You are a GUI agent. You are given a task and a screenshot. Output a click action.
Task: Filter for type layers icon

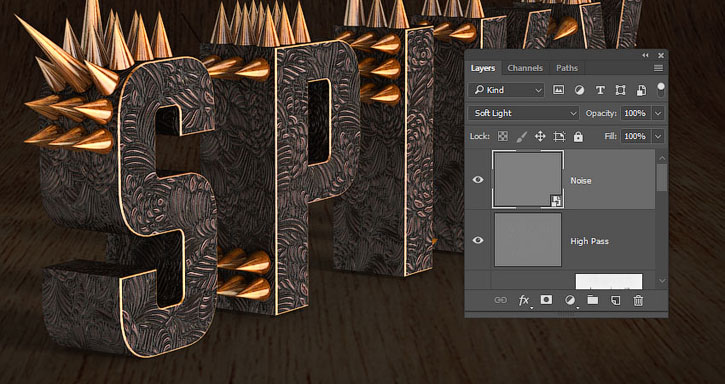coord(600,90)
